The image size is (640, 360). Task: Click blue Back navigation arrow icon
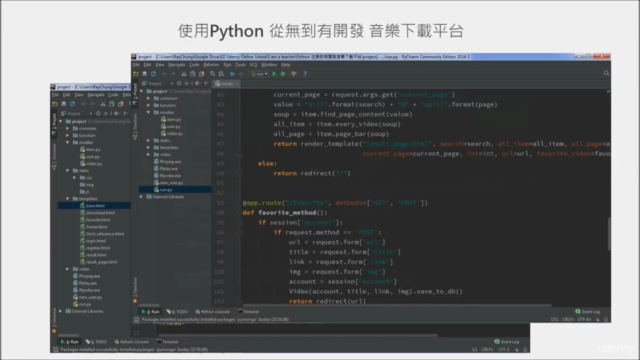(x=232, y=74)
